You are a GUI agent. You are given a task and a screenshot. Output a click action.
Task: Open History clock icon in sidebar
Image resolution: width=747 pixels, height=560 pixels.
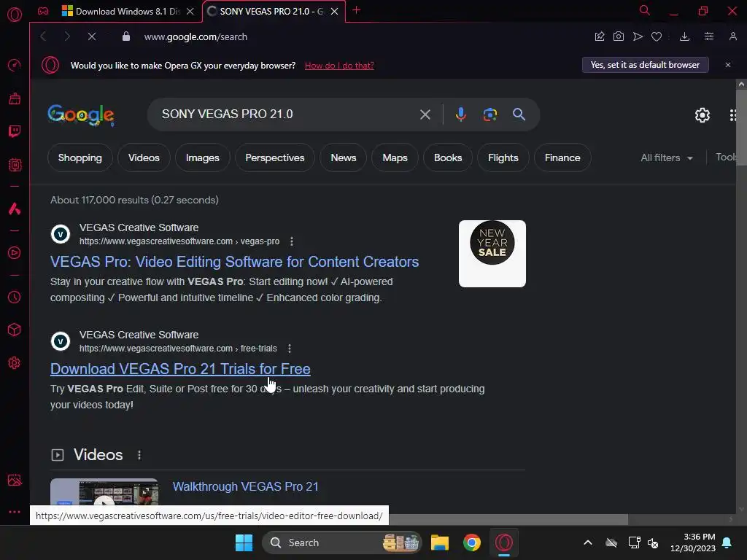(x=15, y=297)
